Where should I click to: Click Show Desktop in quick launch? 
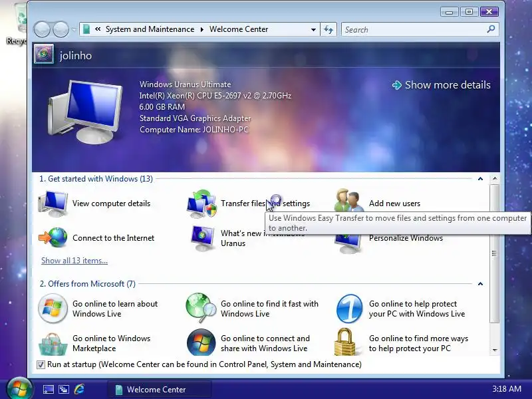[48, 389]
